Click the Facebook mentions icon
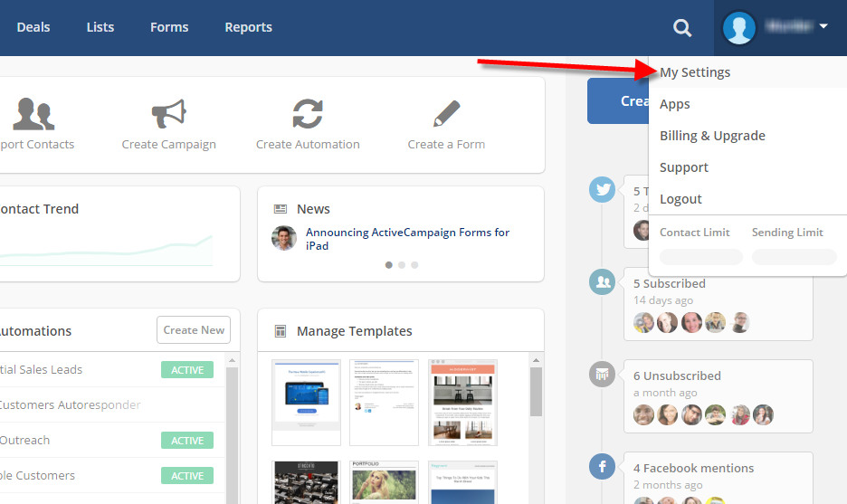 603,466
